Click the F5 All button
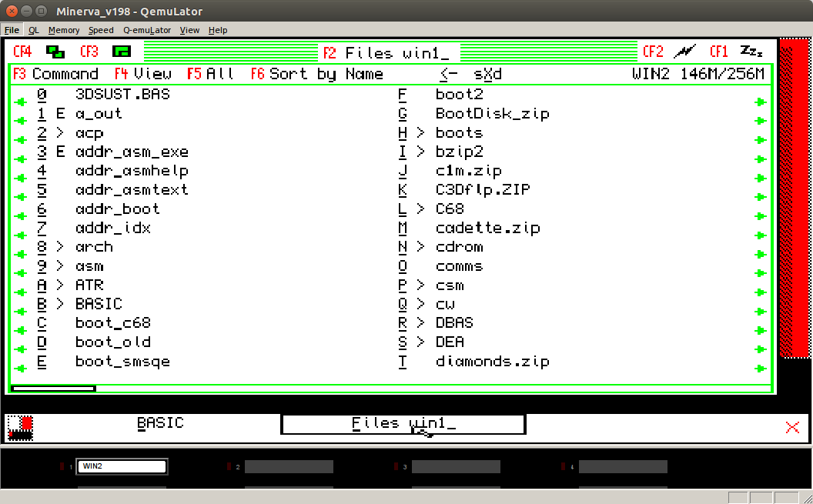 pyautogui.click(x=210, y=74)
